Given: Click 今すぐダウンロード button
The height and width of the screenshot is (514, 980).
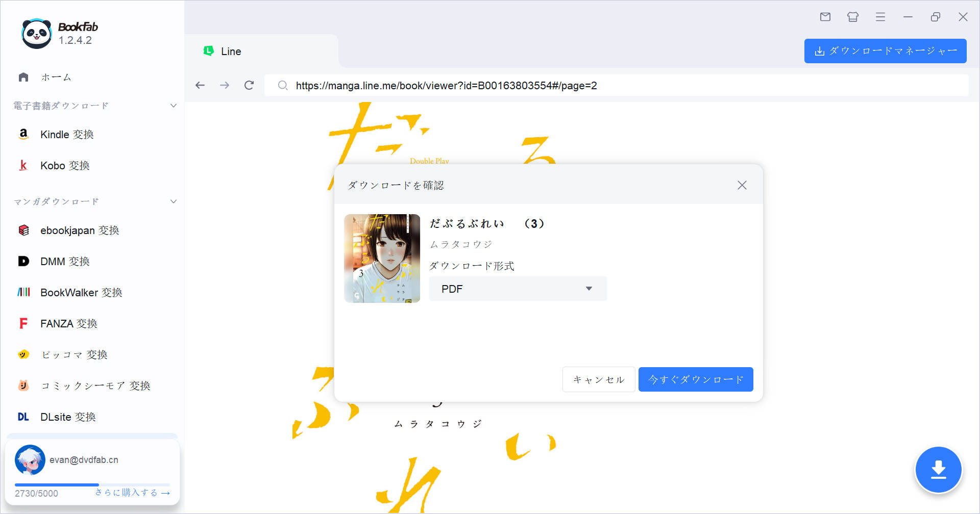Looking at the screenshot, I should pos(696,379).
